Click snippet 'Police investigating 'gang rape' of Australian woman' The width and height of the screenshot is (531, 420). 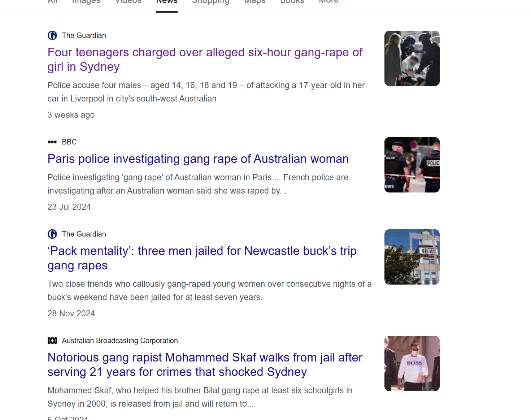(198, 184)
